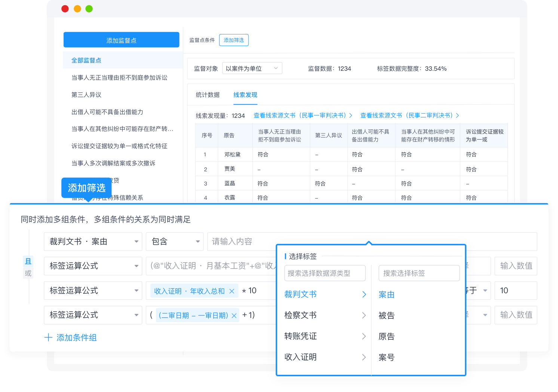Switch to the 统计数据 tab
This screenshot has height=392, width=558.
tap(208, 95)
